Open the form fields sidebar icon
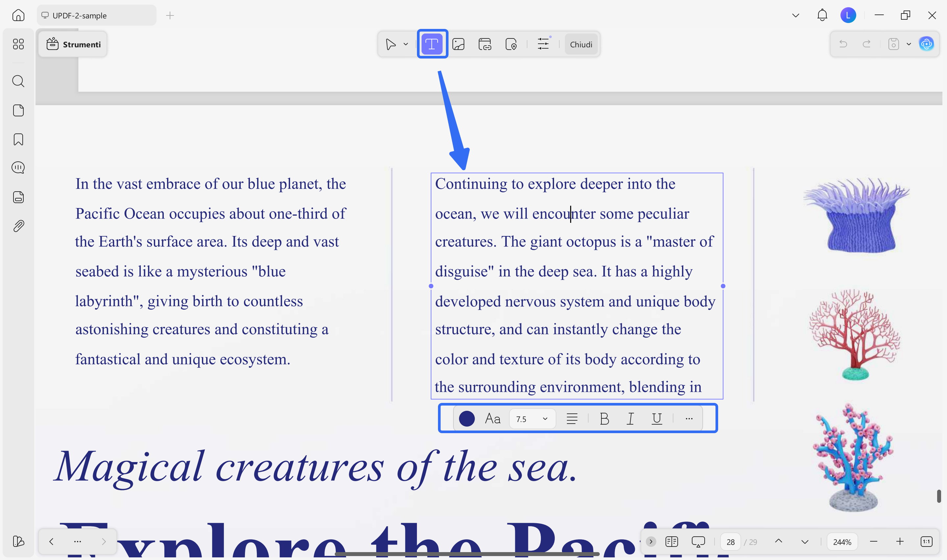Screen dimensions: 947x560 click(x=18, y=197)
